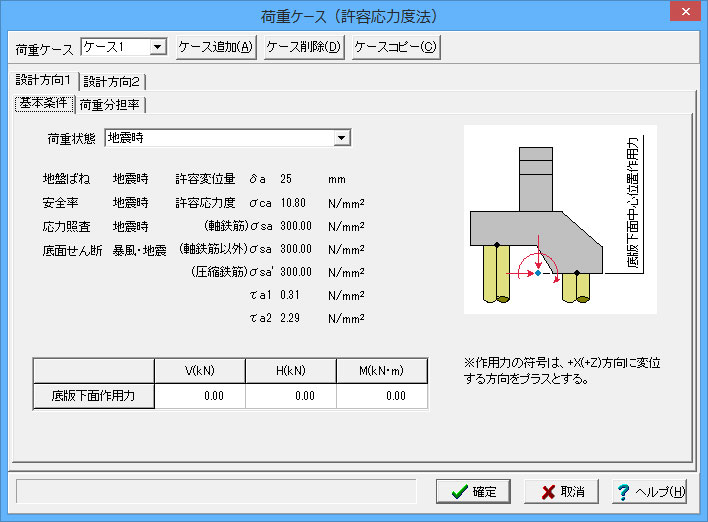Click the 暴風・地震 text

(x=140, y=250)
